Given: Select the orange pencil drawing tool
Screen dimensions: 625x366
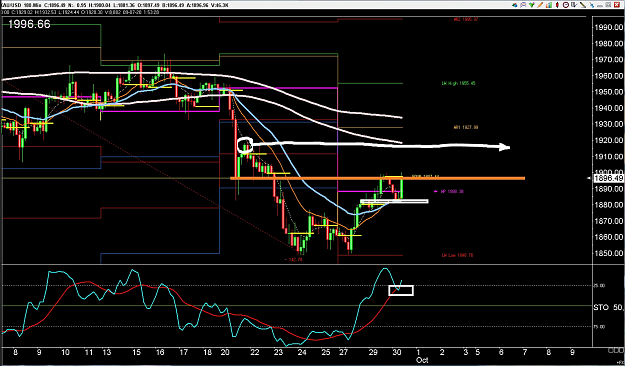Looking at the screenshot, I should 540,5.
